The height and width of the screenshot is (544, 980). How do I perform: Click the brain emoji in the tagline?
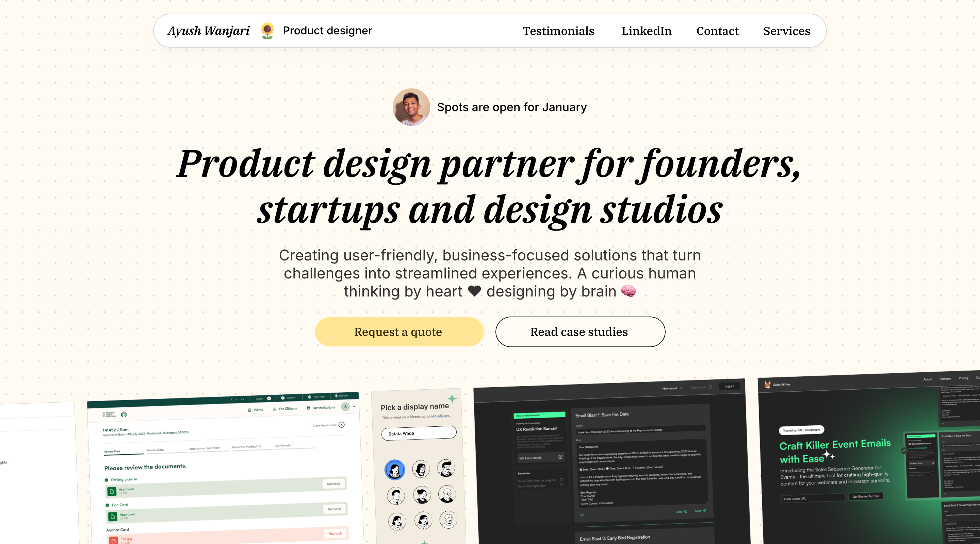(628, 291)
